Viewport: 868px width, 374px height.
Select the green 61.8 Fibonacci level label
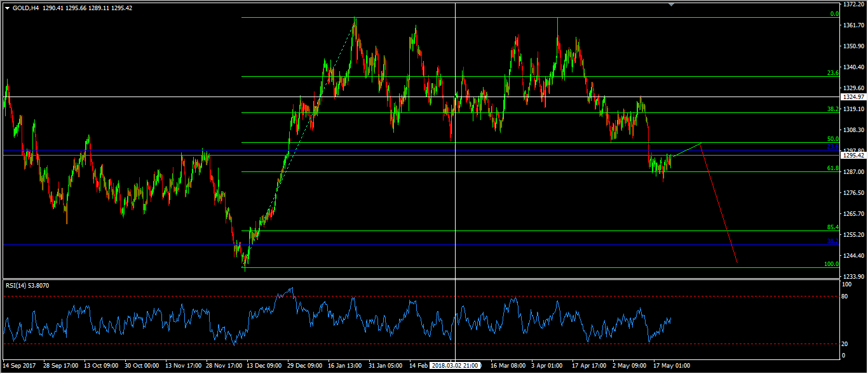(832, 168)
